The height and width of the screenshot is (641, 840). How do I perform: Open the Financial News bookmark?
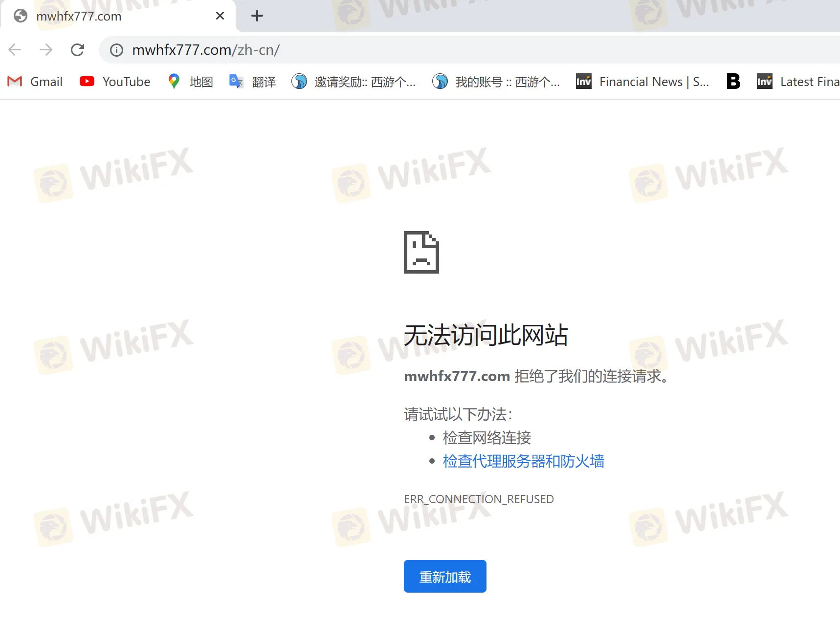coord(642,82)
